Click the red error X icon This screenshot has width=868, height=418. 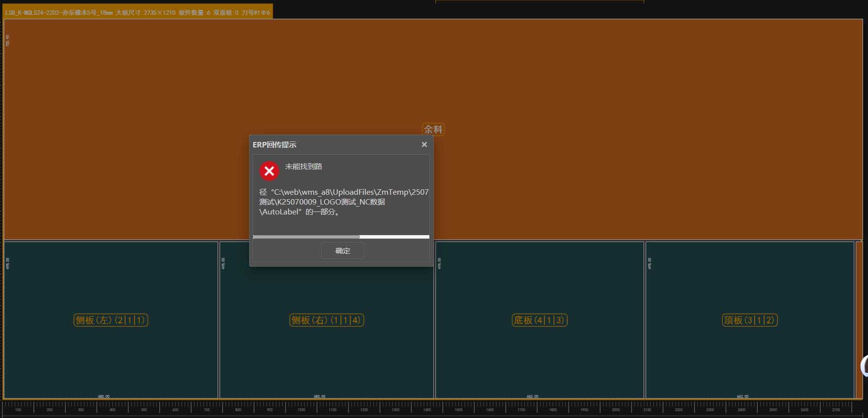(269, 171)
